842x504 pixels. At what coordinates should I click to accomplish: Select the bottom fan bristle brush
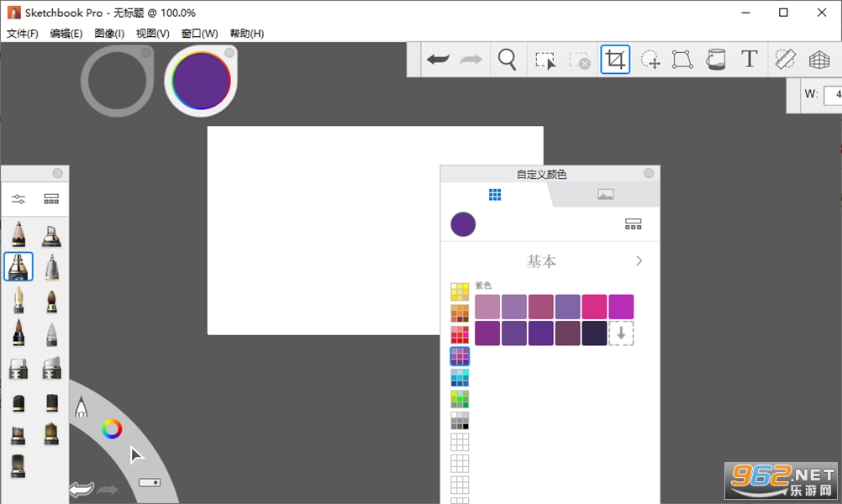18,466
